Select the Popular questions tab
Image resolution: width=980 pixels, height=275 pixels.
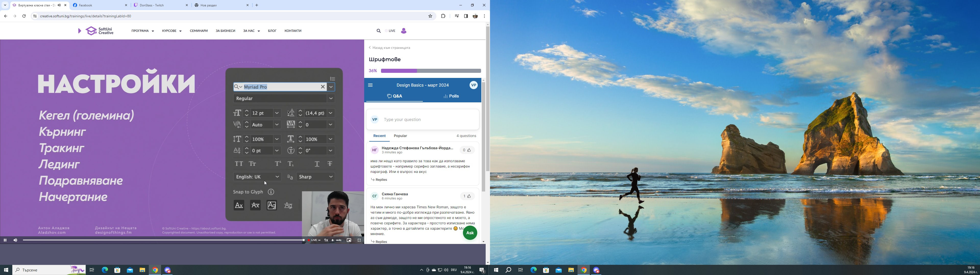(x=400, y=136)
